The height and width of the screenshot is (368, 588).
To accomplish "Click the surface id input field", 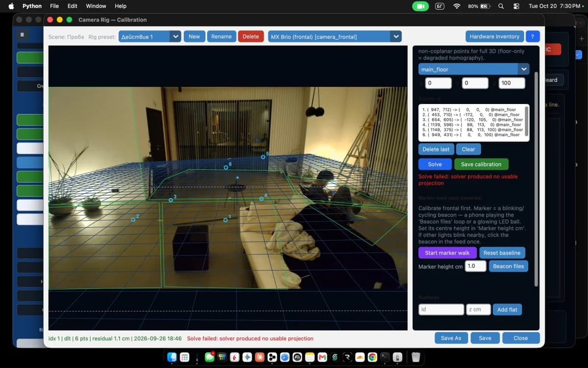I will point(441,310).
